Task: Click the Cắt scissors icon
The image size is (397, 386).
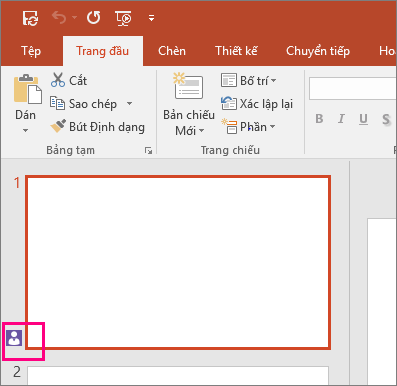Action: [58, 80]
